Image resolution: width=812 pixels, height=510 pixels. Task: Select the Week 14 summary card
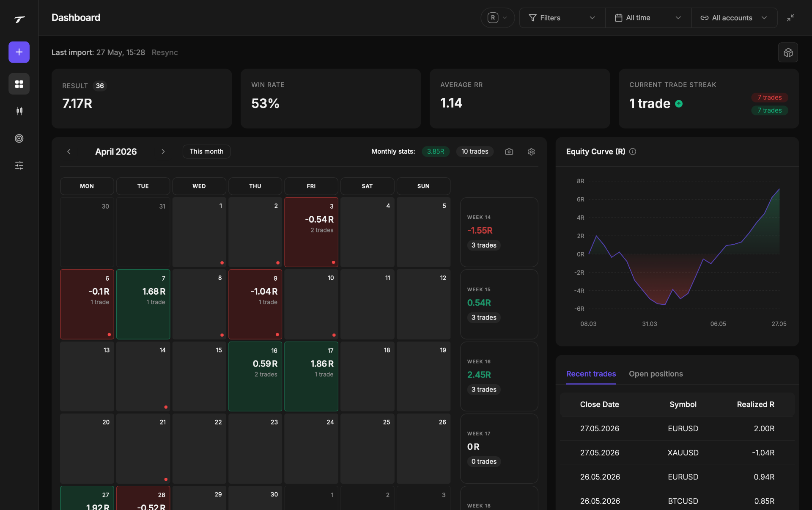(x=499, y=232)
